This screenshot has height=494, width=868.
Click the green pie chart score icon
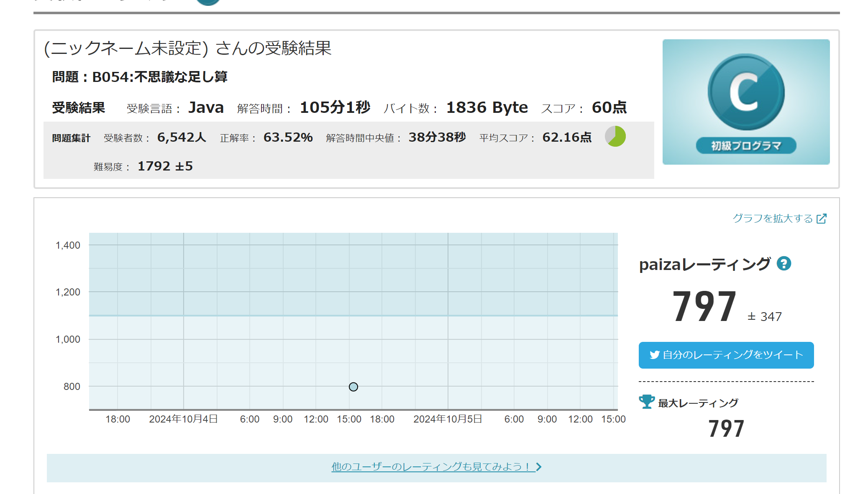(x=615, y=137)
